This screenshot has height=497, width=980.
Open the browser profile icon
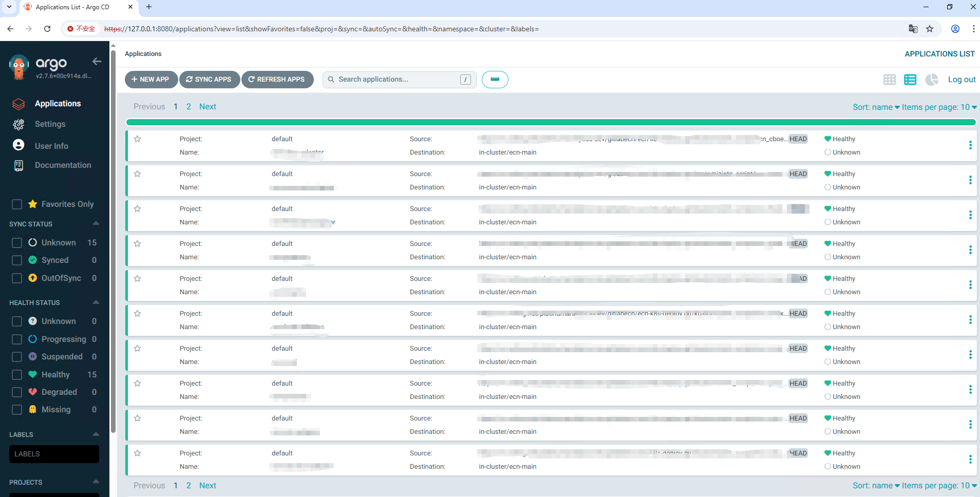coord(955,29)
